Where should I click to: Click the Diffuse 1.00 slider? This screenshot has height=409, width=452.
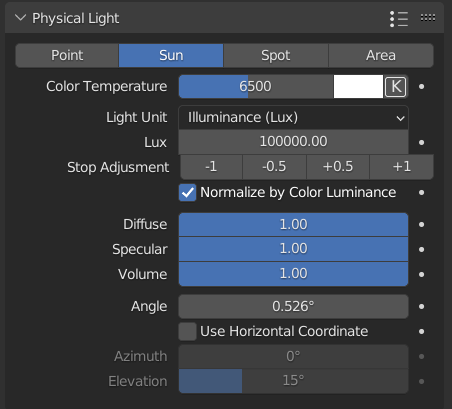tap(294, 224)
